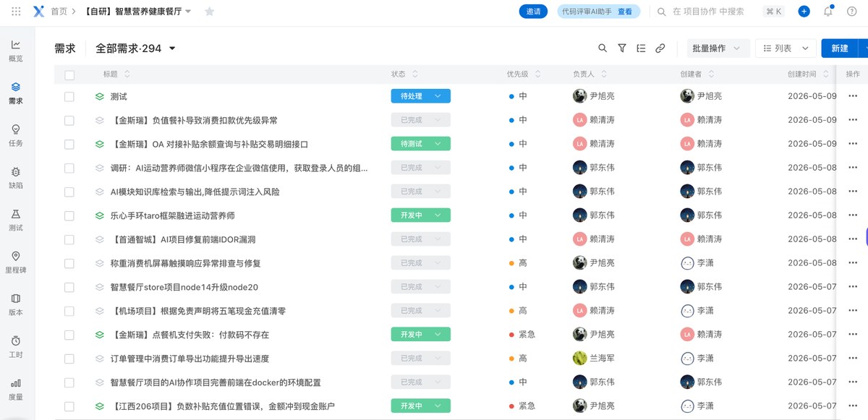Open the 工时 timer sidebar item
The height and width of the screenshot is (420, 868).
(16, 346)
